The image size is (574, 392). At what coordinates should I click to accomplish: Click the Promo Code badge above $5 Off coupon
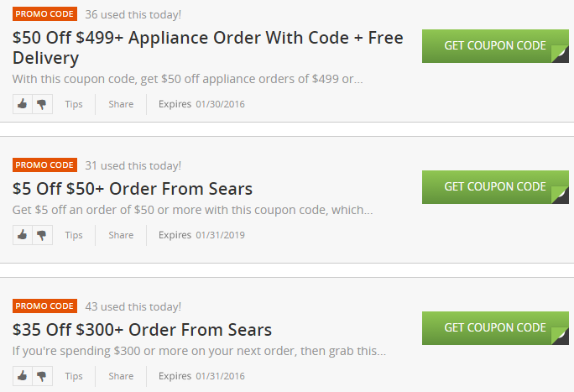click(44, 165)
